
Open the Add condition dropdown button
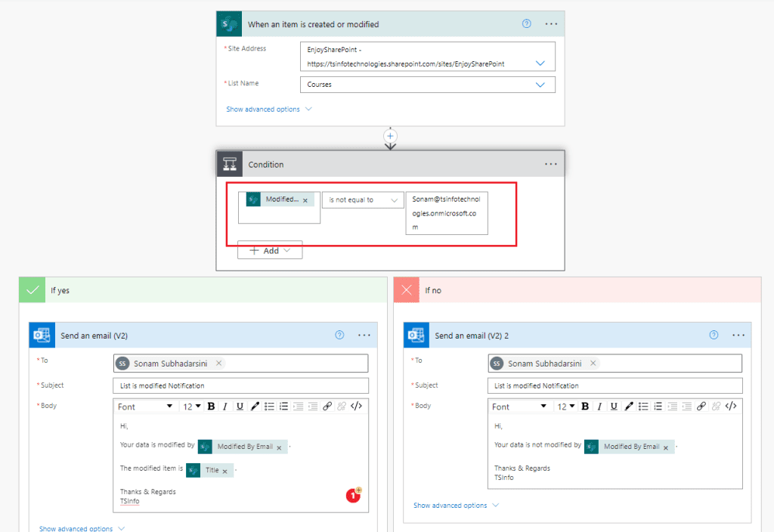pos(270,250)
